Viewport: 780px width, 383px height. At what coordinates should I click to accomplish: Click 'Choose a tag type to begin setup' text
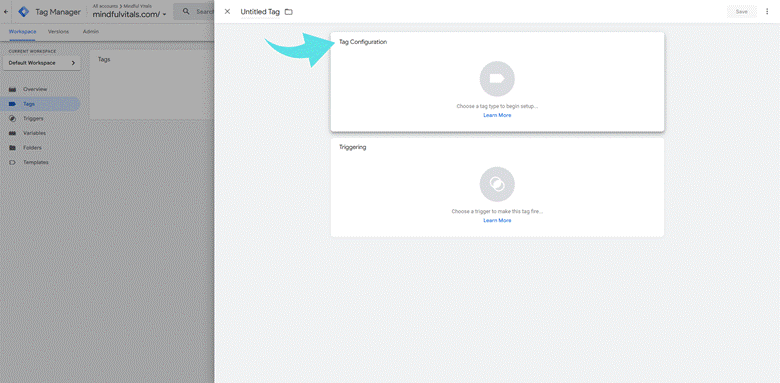pos(497,106)
